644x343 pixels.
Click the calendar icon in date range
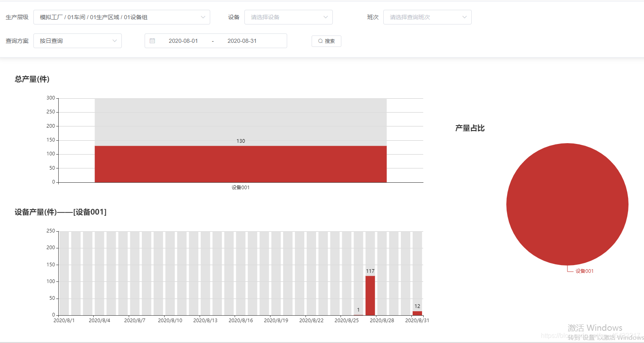[152, 41]
